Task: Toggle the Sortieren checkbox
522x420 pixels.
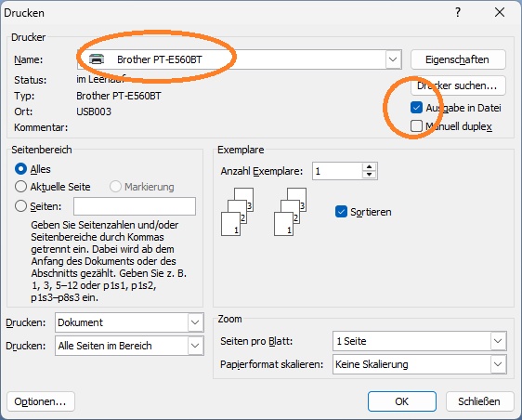Action: tap(341, 212)
